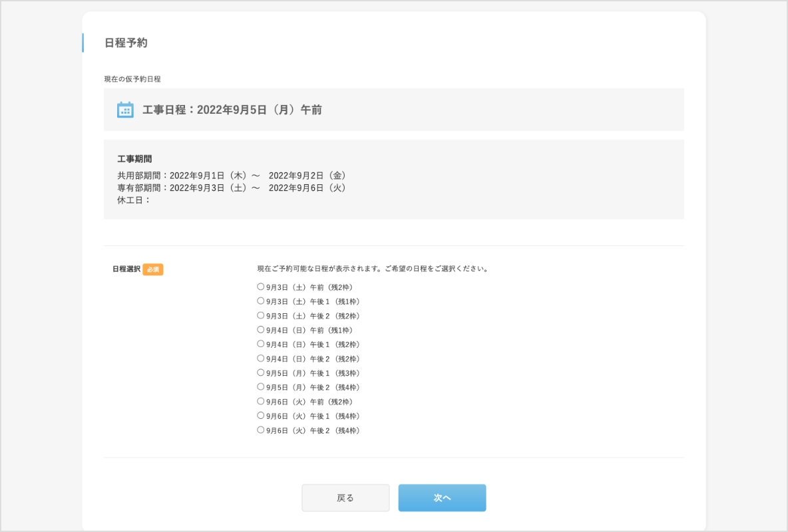Choose 9月6日（火）午後1 radio option

[x=261, y=416]
